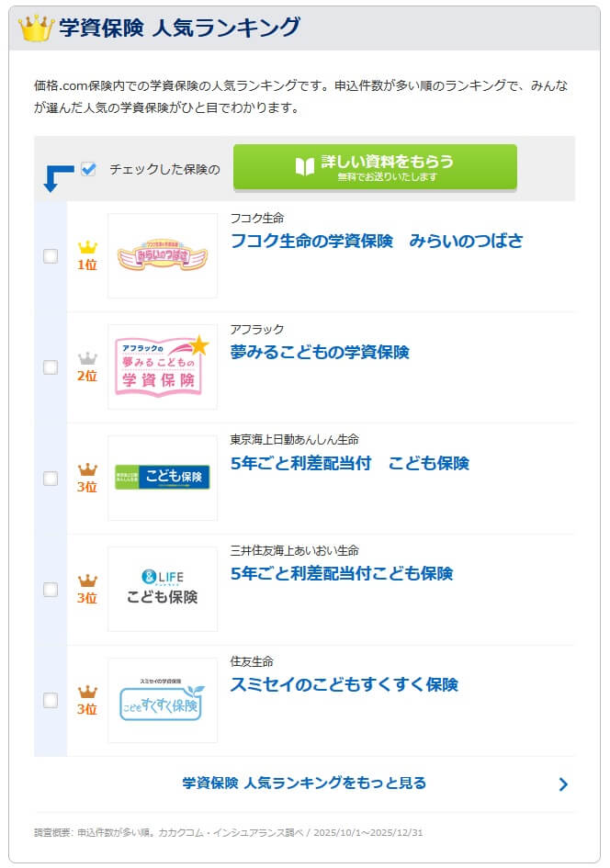This screenshot has height=868, width=610.
Task: Open the アフラック 夢みるこどもの学資保険 logo
Action: [163, 366]
